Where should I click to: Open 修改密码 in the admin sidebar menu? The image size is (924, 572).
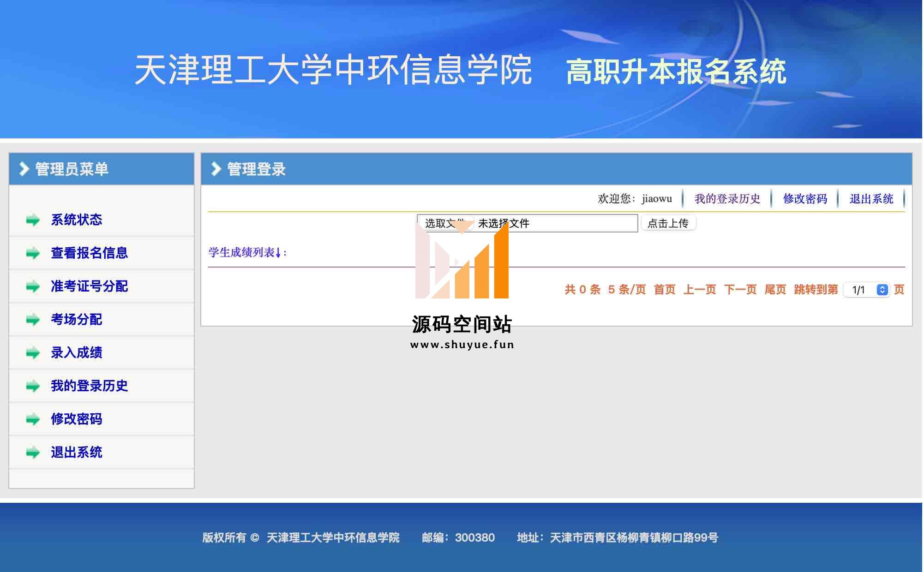tap(77, 419)
